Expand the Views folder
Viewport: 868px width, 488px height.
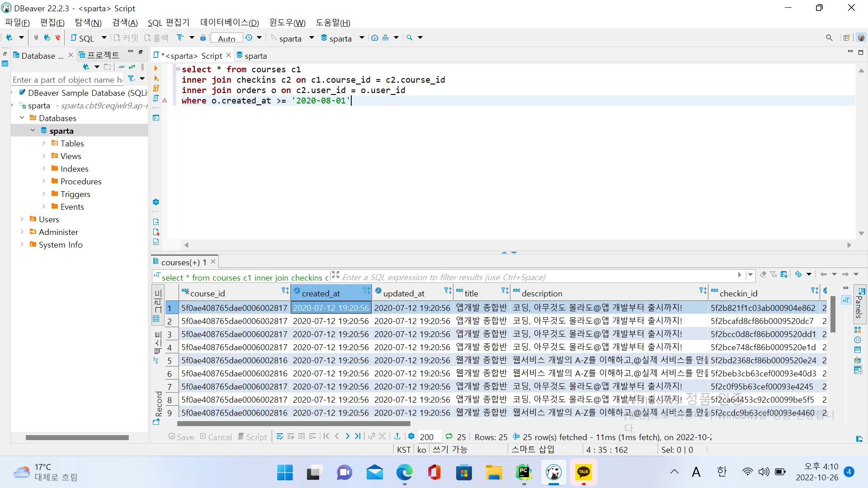coord(44,156)
